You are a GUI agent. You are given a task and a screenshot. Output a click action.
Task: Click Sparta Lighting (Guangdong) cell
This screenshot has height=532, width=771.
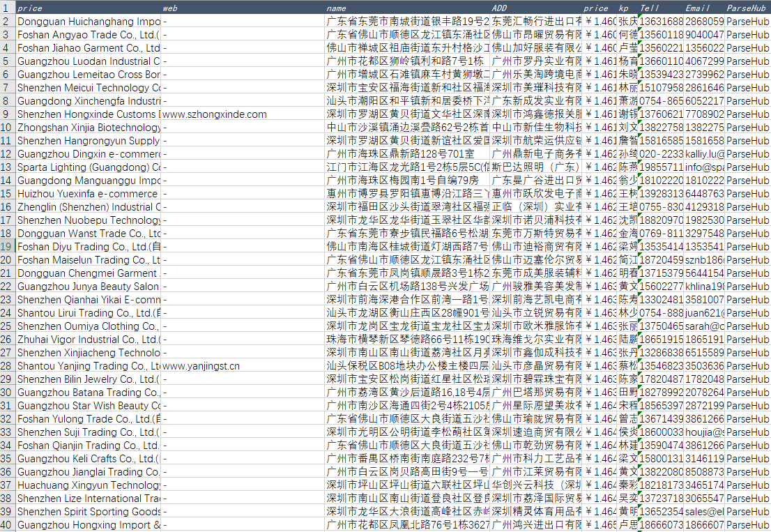coord(89,167)
